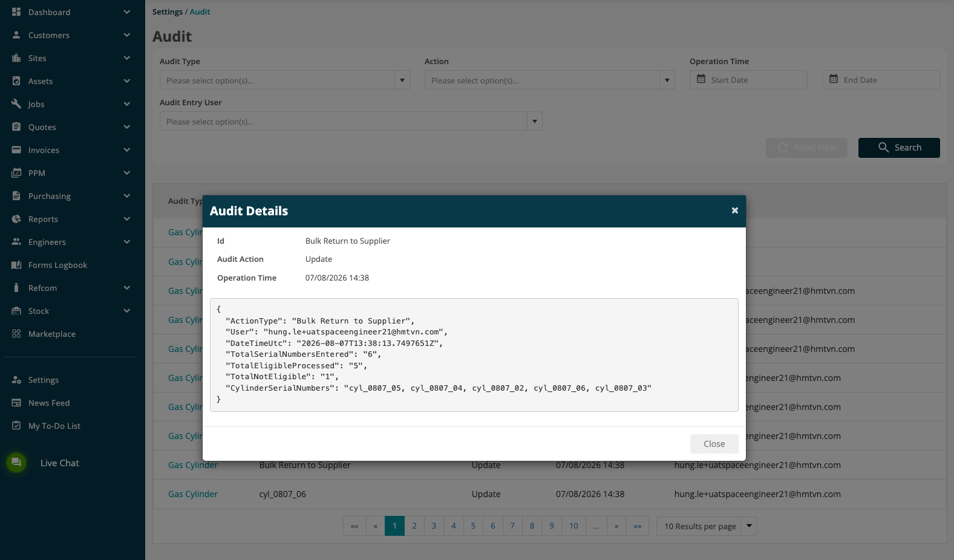Click the Bulk Return to Supplier Id value

click(x=348, y=241)
